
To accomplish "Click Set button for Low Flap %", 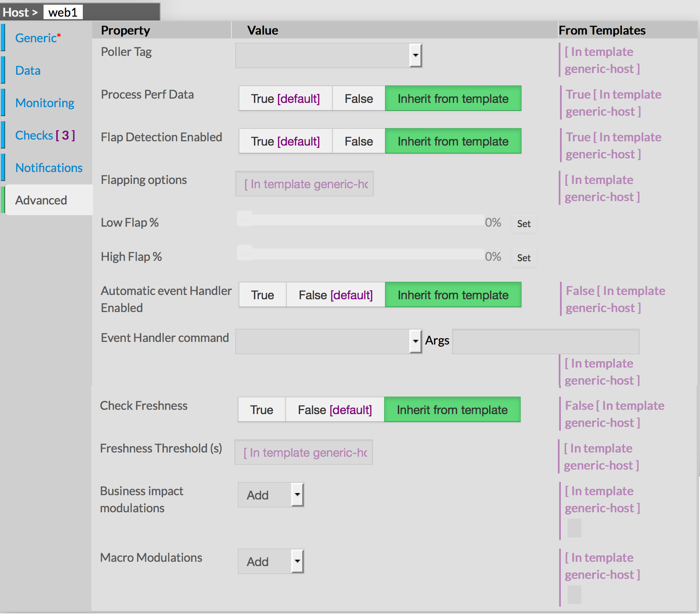I will (x=524, y=224).
